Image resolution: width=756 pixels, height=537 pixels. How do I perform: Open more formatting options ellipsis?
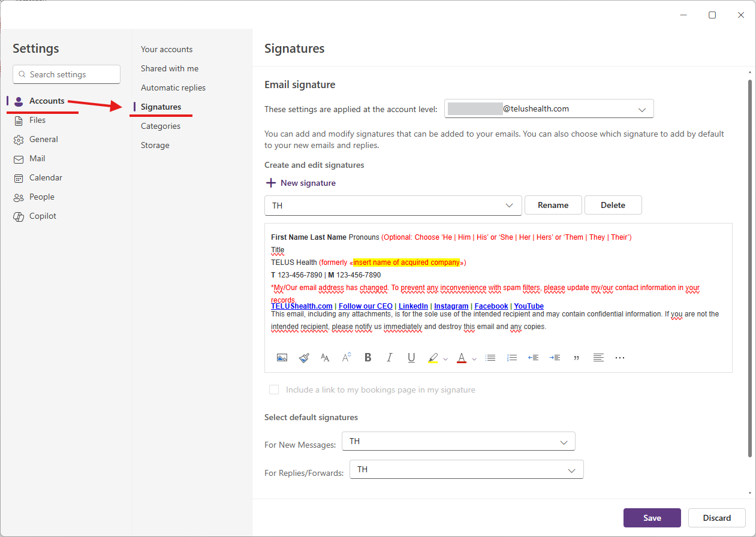(620, 358)
